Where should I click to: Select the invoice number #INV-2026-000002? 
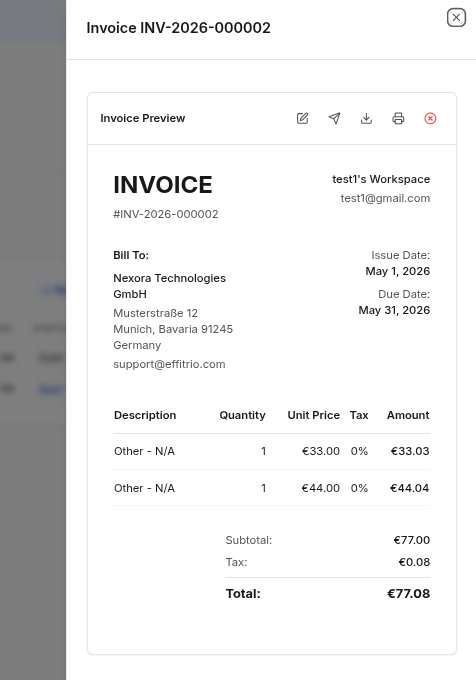pyautogui.click(x=166, y=214)
